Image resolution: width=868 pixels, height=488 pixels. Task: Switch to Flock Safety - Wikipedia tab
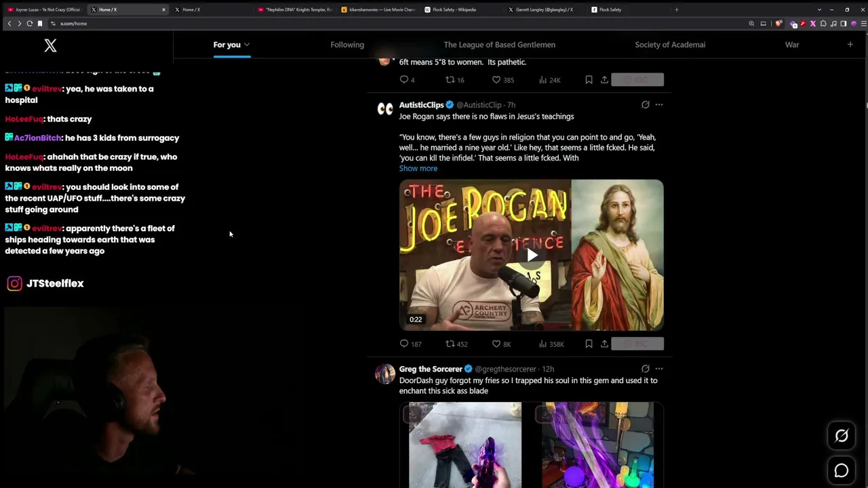click(462, 9)
